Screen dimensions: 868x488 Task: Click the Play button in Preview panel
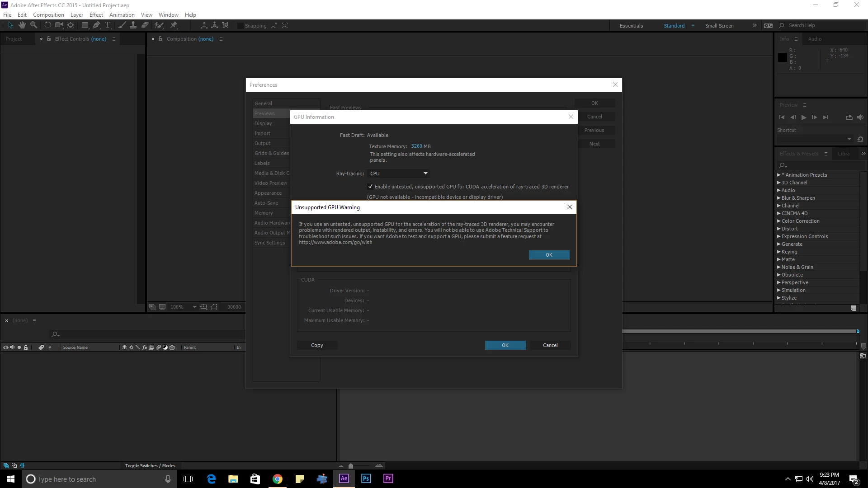804,117
